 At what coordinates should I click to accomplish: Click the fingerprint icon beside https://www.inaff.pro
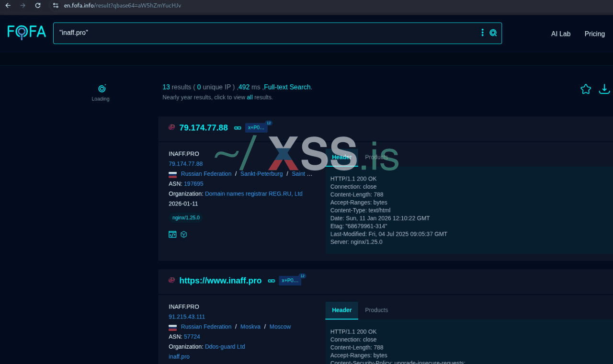point(172,280)
